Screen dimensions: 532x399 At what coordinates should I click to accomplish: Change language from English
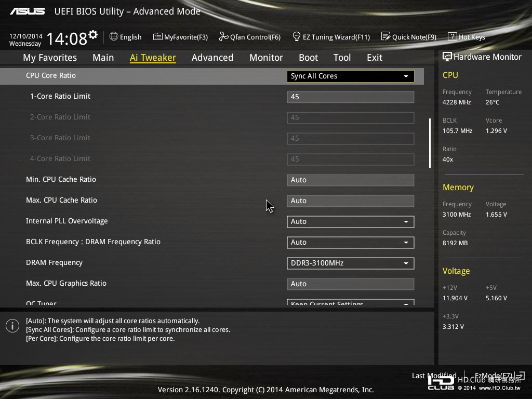130,37
